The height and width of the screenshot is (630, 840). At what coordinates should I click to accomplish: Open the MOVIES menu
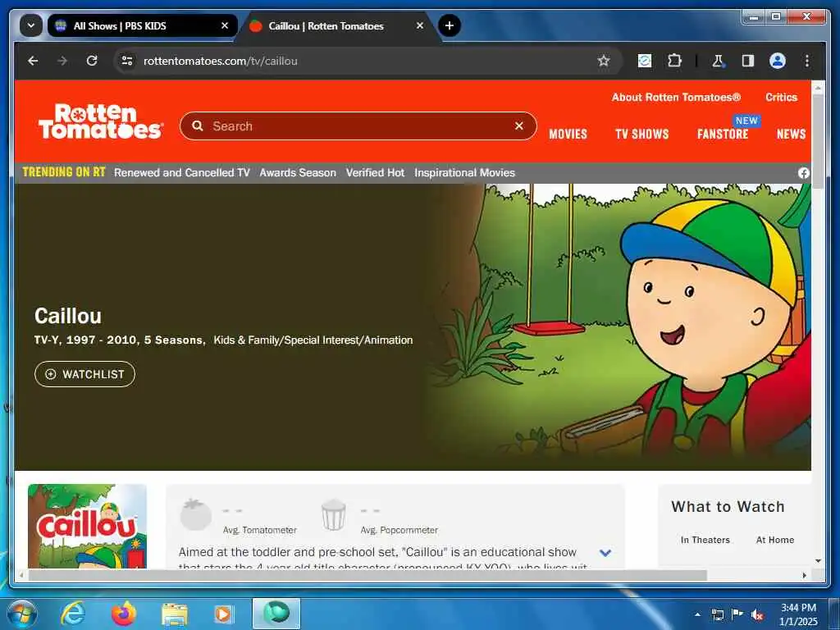tap(568, 134)
